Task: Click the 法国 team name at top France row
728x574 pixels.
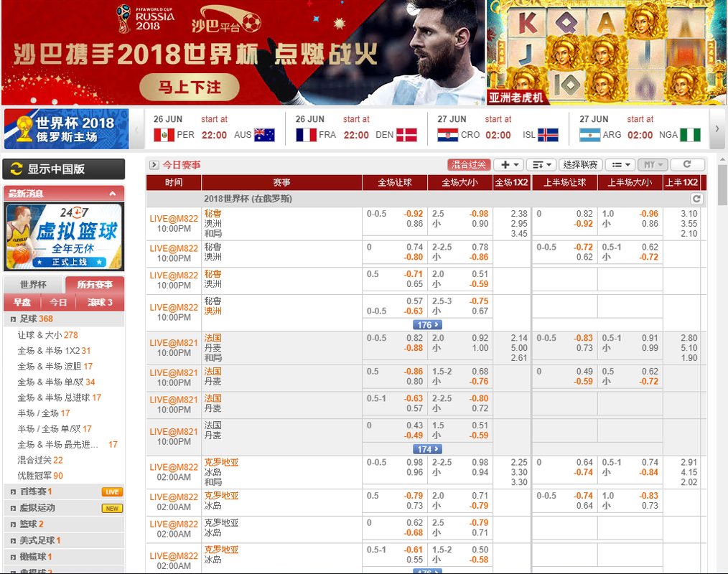Action: [213, 338]
